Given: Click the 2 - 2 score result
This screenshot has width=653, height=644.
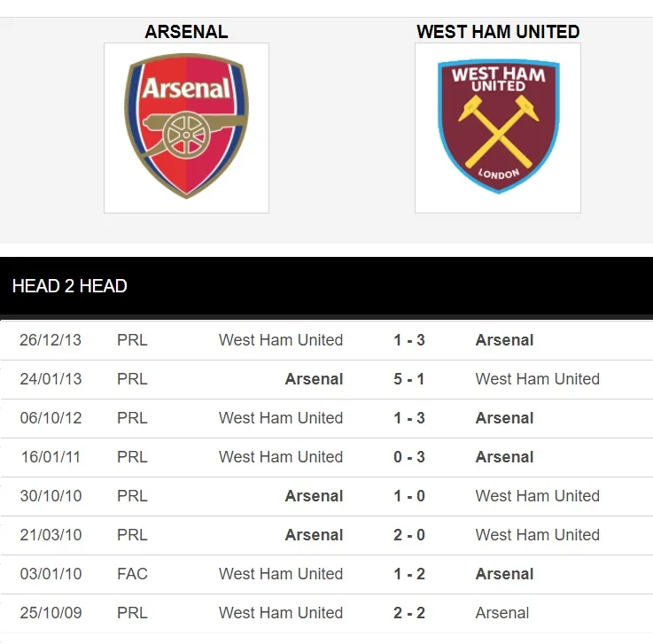Looking at the screenshot, I should point(409,613).
